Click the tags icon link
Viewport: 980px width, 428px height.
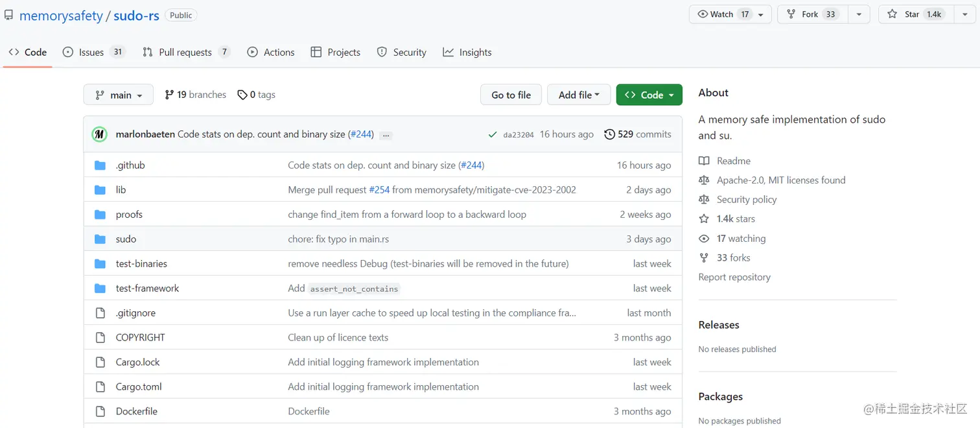(x=242, y=95)
